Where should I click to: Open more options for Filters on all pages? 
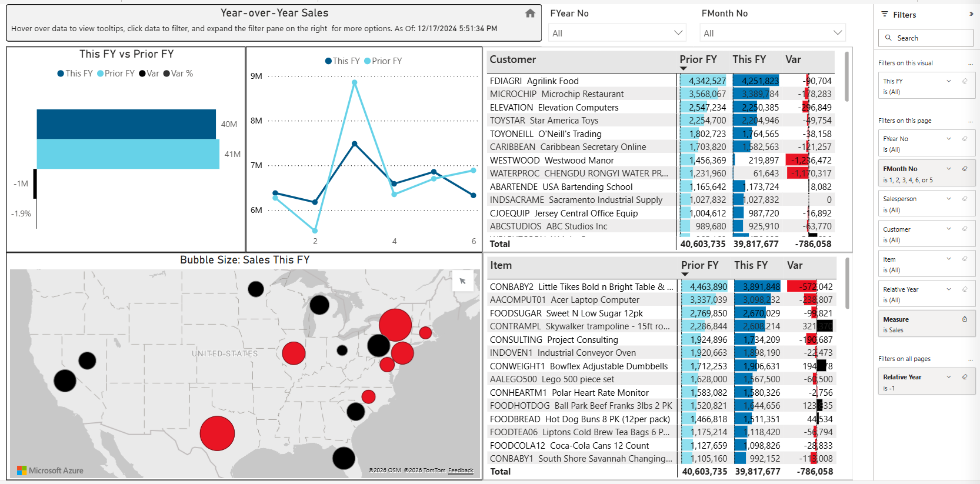pyautogui.click(x=970, y=359)
